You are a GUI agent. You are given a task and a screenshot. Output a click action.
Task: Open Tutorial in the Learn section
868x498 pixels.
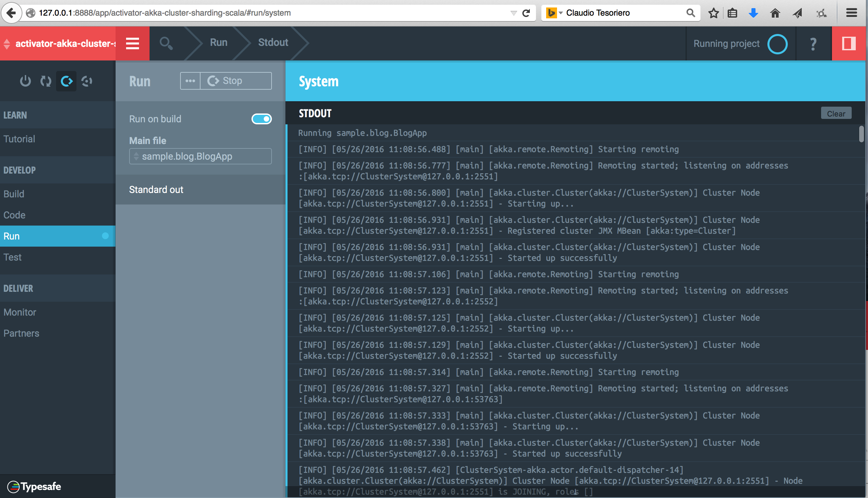pyautogui.click(x=19, y=139)
